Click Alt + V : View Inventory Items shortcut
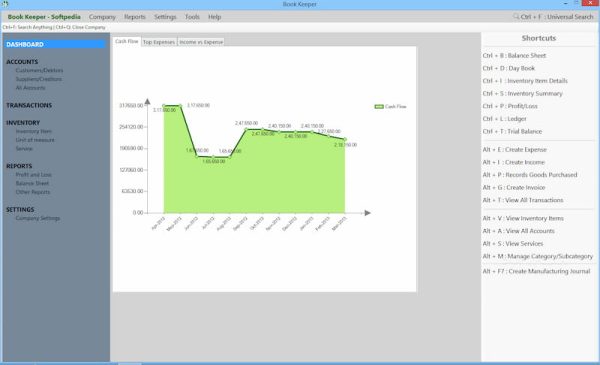The width and height of the screenshot is (600, 365). click(523, 218)
